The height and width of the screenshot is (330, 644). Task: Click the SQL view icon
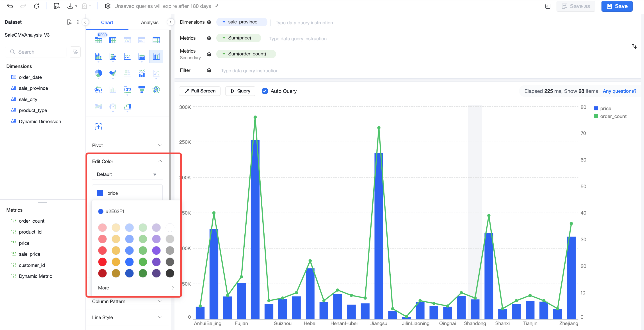click(57, 6)
